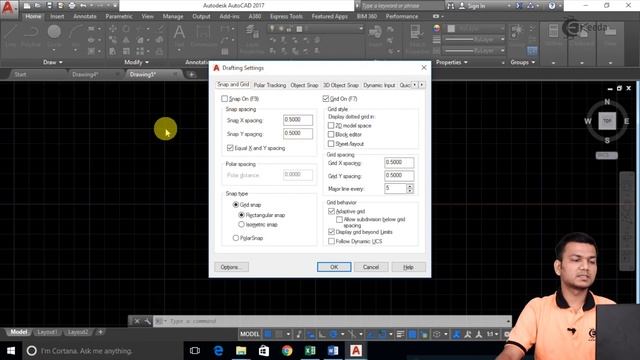The image size is (640, 360).
Task: Uncheck Equal X and Y spacing
Action: click(230, 148)
